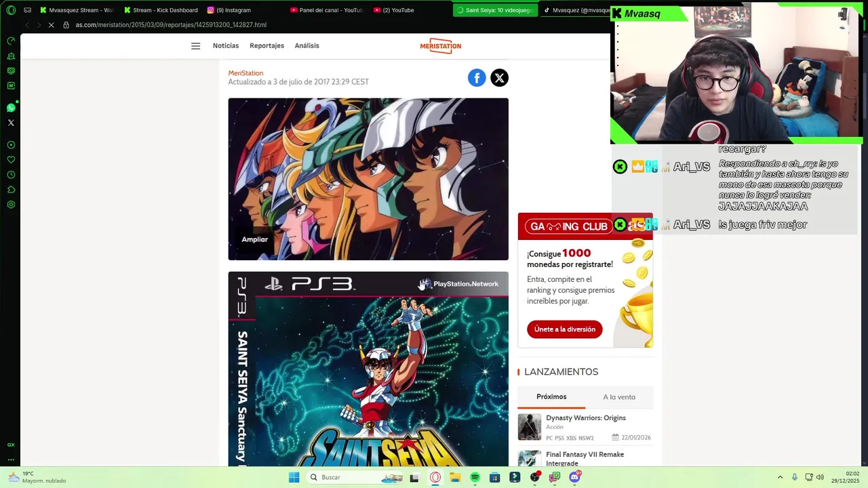This screenshot has height=488, width=868.
Task: Open Noticias section
Action: [226, 46]
